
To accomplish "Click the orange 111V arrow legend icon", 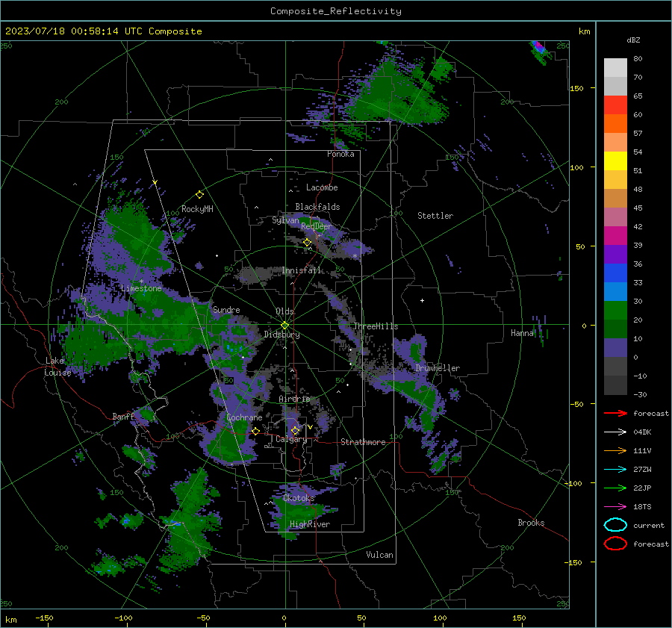I will click(615, 450).
